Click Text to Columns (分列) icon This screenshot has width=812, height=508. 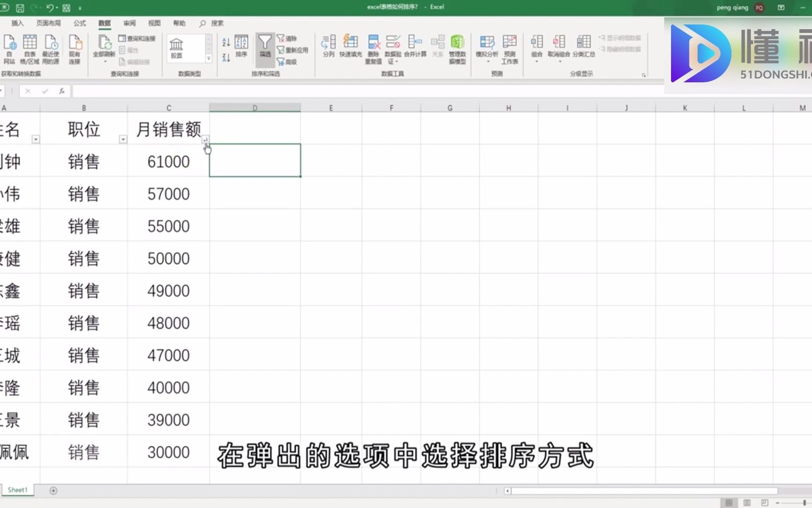pyautogui.click(x=328, y=46)
